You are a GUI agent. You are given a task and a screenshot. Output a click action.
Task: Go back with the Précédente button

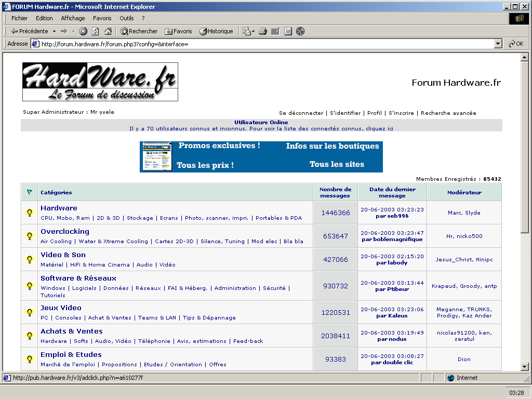[30, 31]
